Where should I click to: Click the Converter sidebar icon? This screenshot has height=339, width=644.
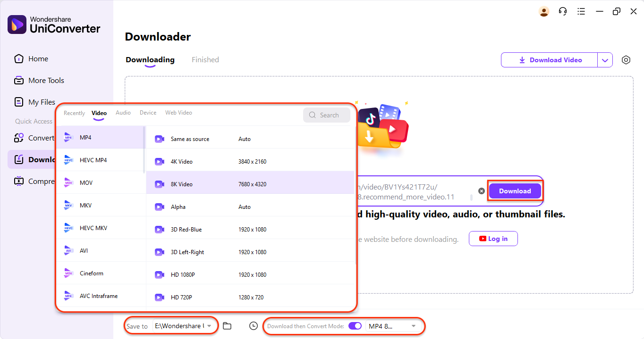click(x=19, y=138)
